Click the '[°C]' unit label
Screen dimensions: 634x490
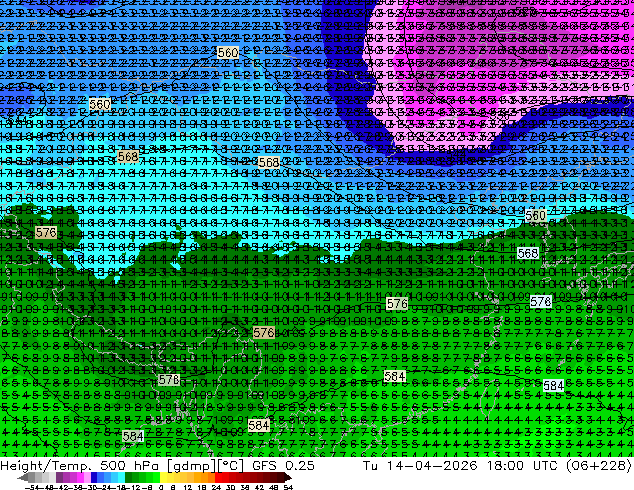tap(231, 466)
